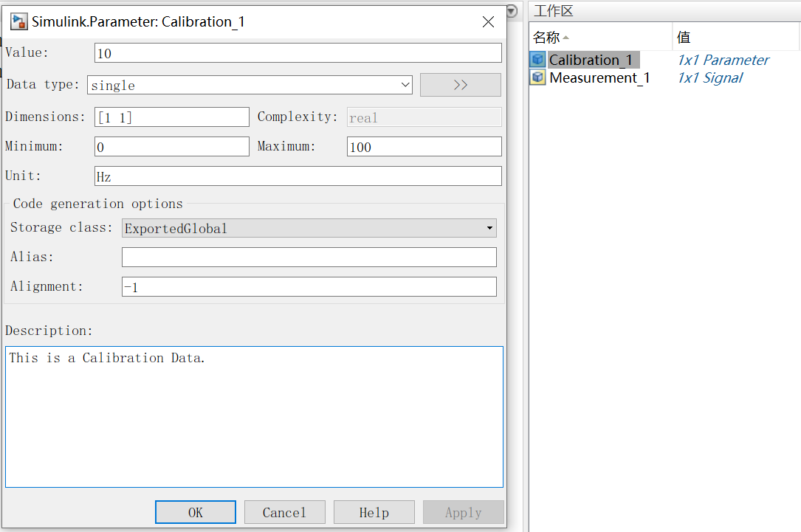Image resolution: width=801 pixels, height=532 pixels.
Task: Close the Simulink.Parameter dialog
Action: pos(489,21)
